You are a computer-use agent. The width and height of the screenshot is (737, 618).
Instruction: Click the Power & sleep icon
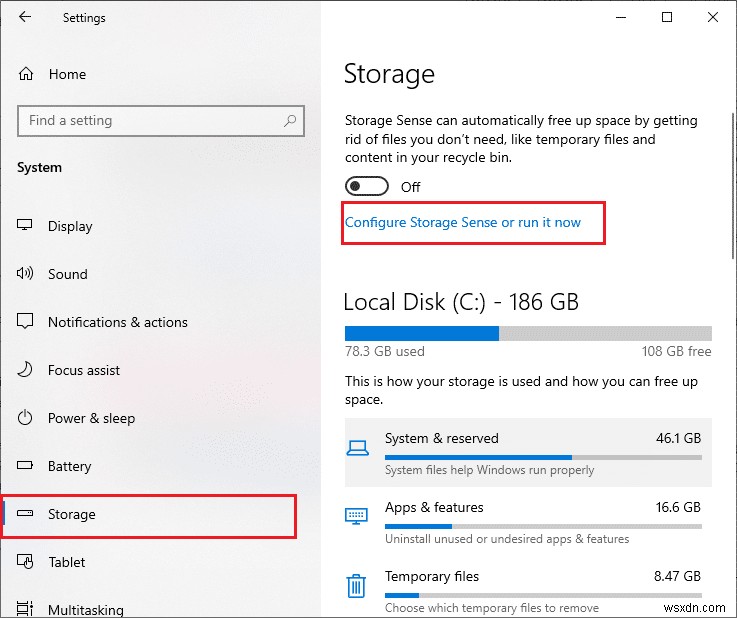tap(27, 418)
